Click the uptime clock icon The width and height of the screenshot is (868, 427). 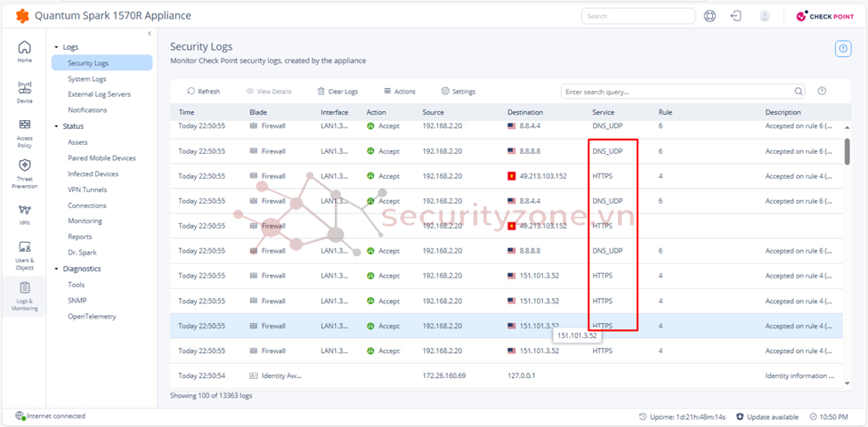pos(642,416)
